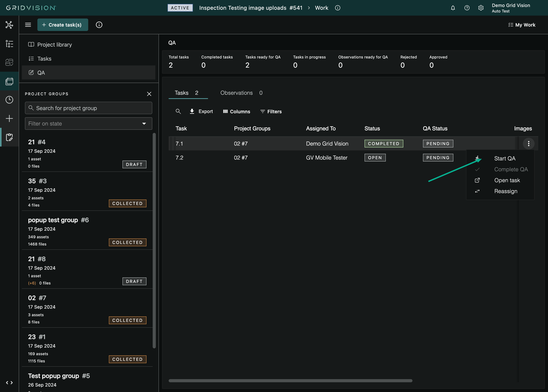Open the network graph sidebar icon

click(x=9, y=25)
